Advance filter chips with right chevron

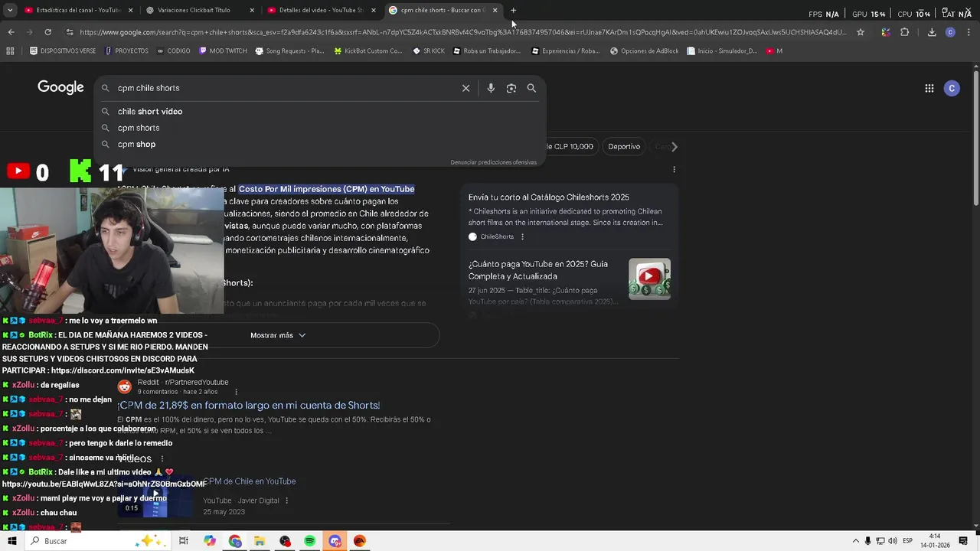click(x=674, y=146)
